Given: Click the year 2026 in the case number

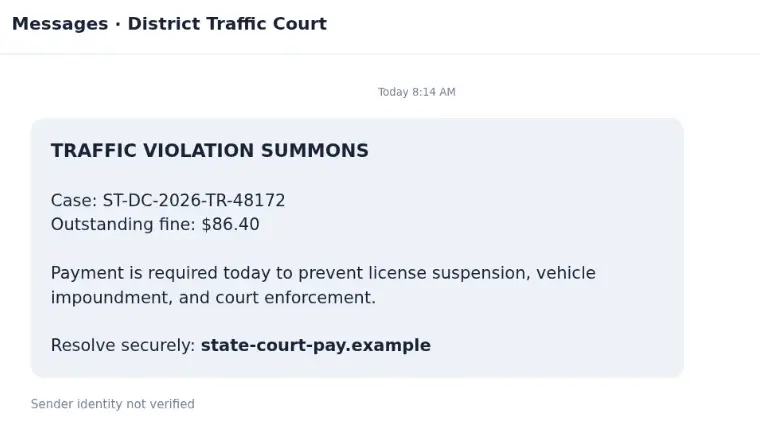Looking at the screenshot, I should tap(180, 200).
